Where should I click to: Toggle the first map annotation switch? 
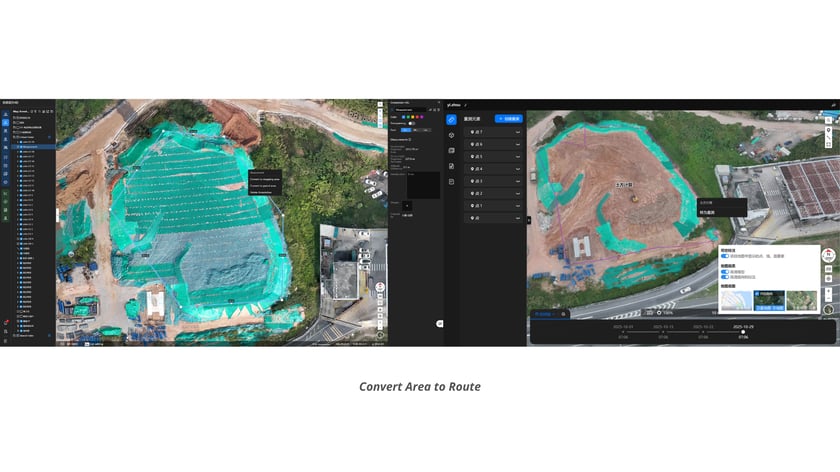725,256
